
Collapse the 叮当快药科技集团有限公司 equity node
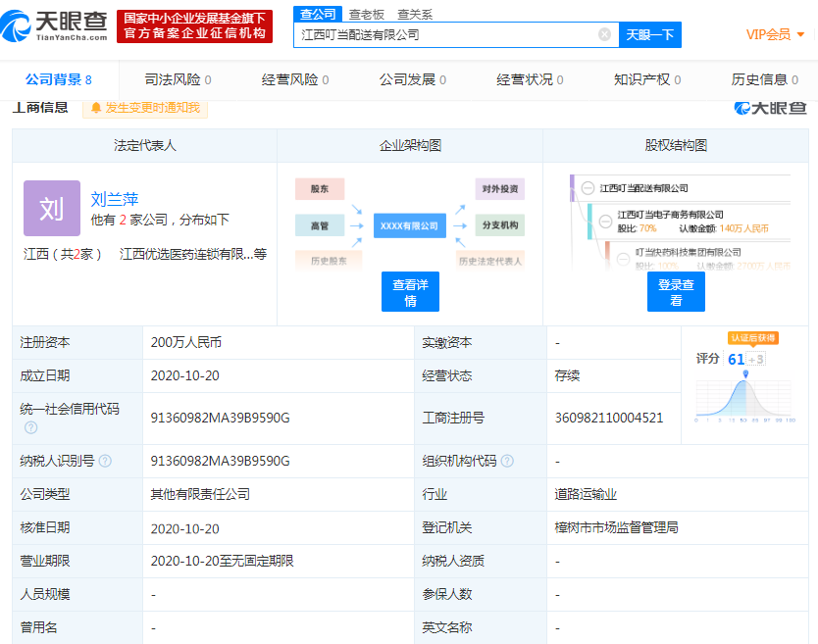[623, 259]
